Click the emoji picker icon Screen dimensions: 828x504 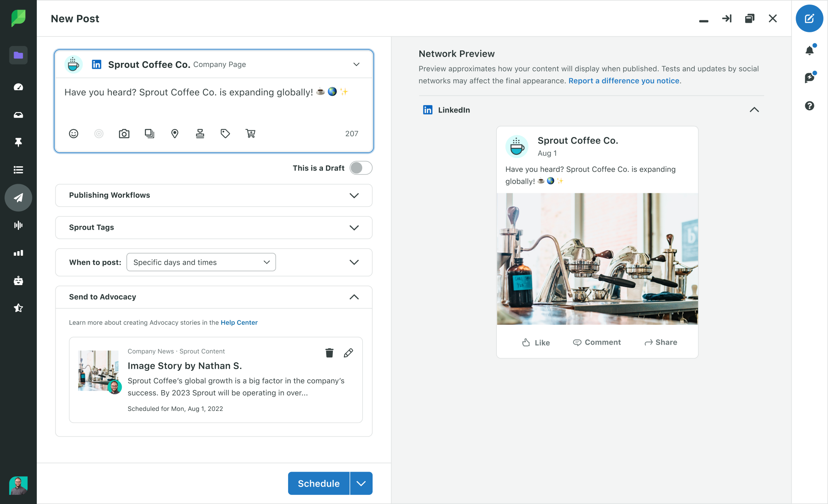click(x=73, y=133)
